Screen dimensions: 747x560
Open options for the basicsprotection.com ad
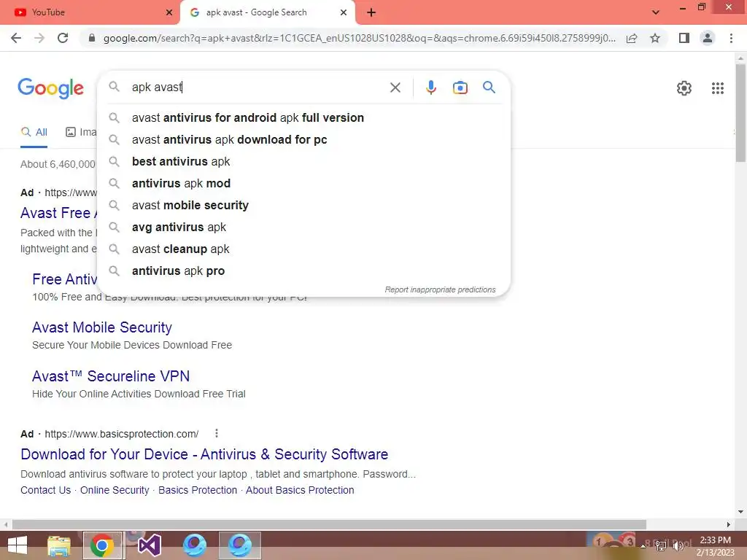pyautogui.click(x=216, y=433)
